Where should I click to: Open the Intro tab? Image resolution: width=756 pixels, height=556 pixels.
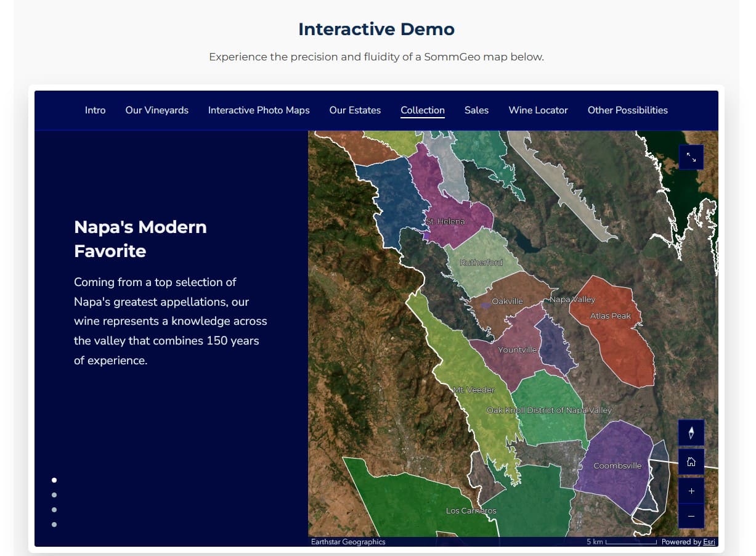[x=95, y=110]
